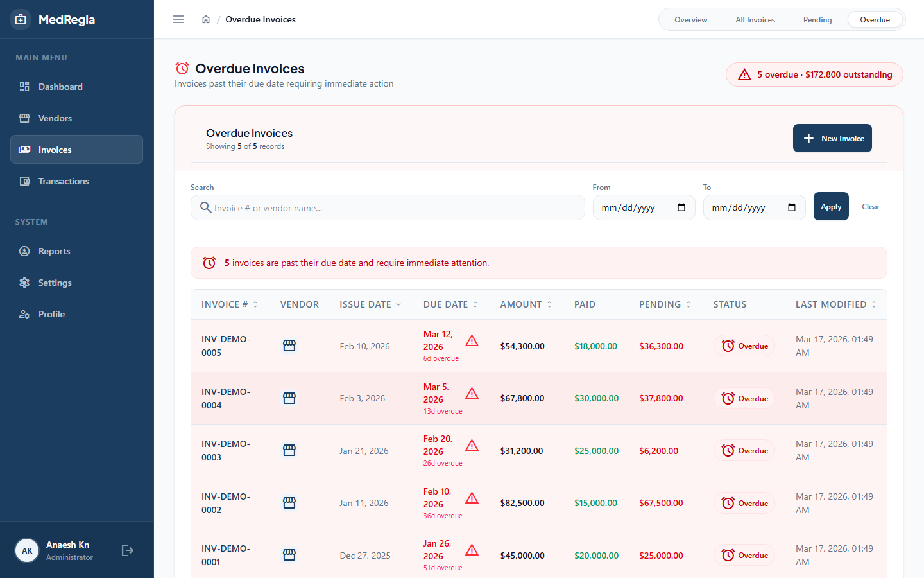Click the MedRegia logo icon
The height and width of the screenshot is (578, 924).
coord(21,19)
